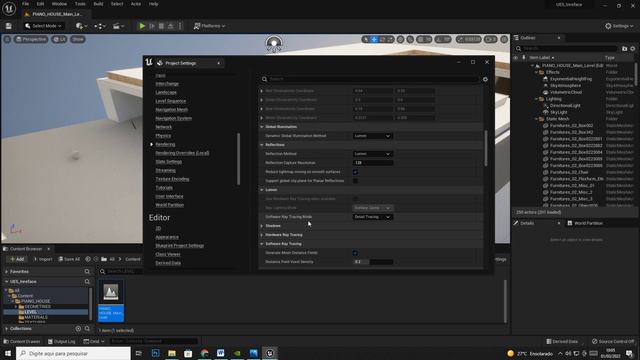Image resolution: width=640 pixels, height=360 pixels.
Task: Click the Unreal Engine logo in main window
Action: 9,8
